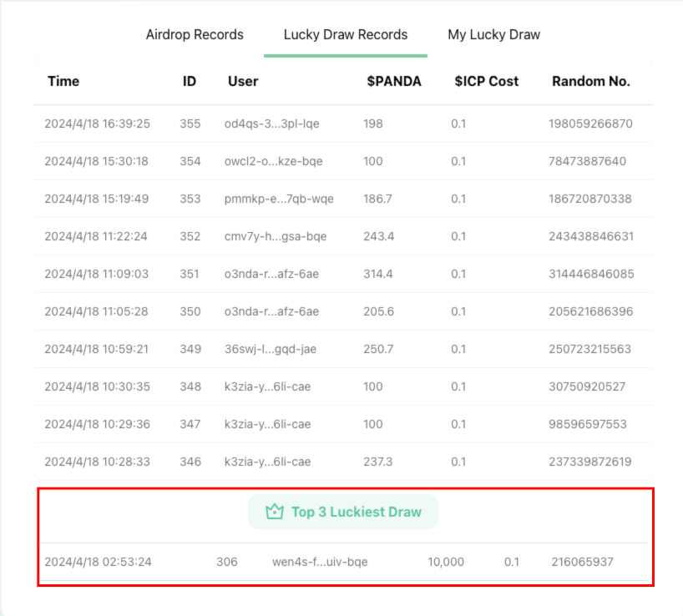Click random number 314446846085
This screenshot has height=616, width=683.
click(x=591, y=274)
